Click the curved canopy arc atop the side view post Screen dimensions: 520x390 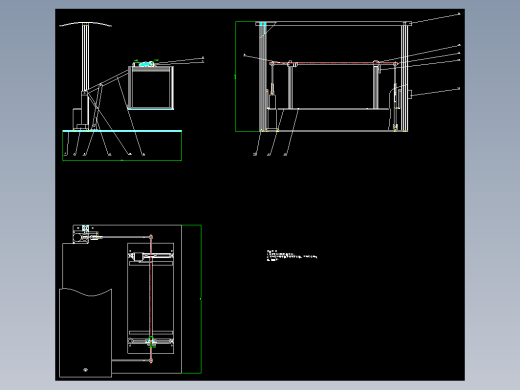tap(85, 24)
